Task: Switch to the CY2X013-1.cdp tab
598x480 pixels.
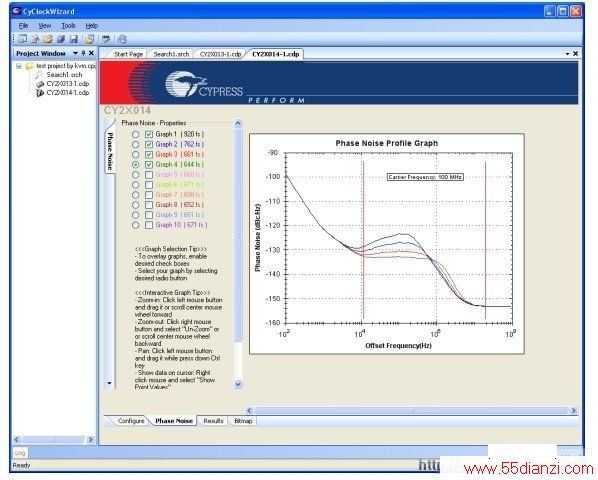Action: [220, 54]
